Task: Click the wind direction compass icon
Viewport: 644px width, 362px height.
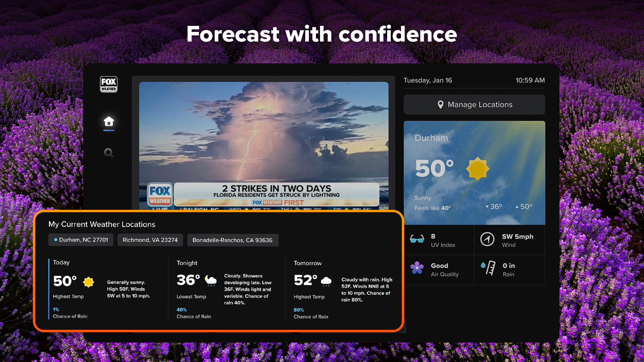Action: 487,239
